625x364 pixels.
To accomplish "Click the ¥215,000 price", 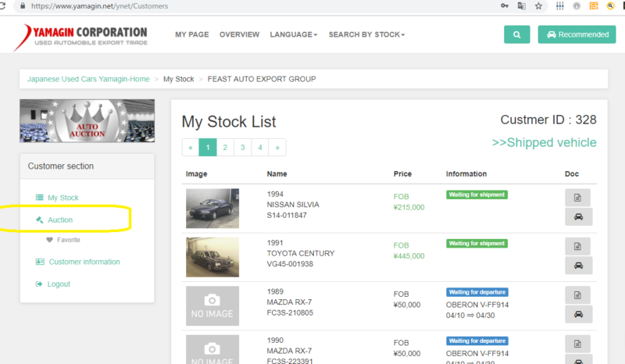I will pyautogui.click(x=409, y=207).
